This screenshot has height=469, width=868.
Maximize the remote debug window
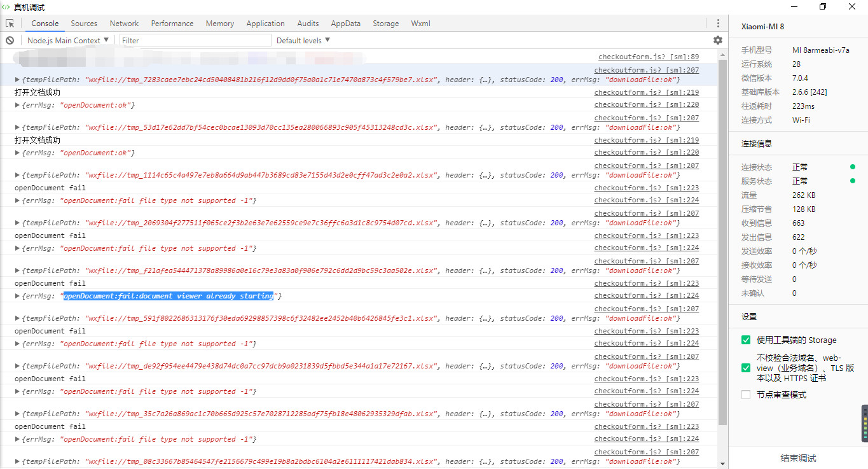(823, 6)
